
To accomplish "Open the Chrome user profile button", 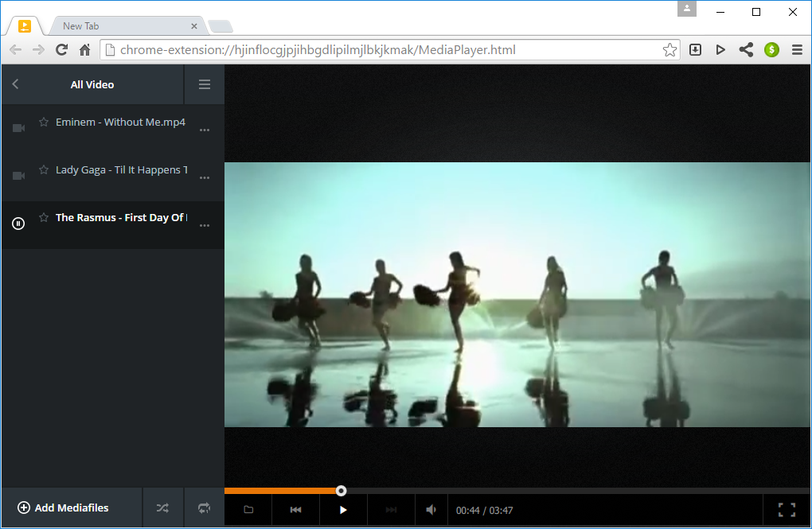I will [x=687, y=9].
